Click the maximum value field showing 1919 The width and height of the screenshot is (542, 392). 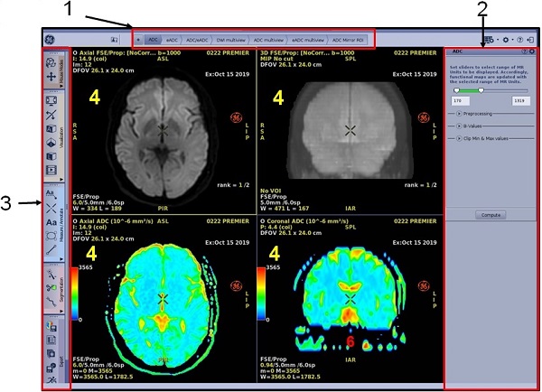519,100
